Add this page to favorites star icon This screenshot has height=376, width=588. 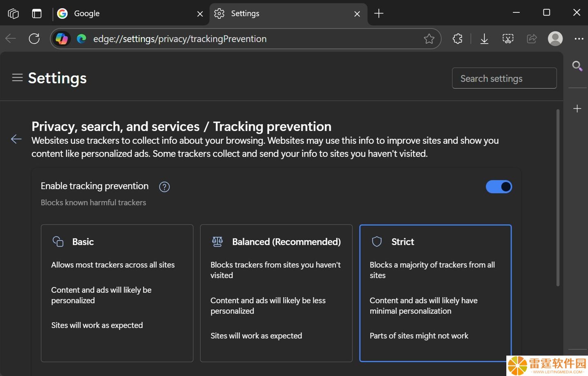click(x=429, y=39)
